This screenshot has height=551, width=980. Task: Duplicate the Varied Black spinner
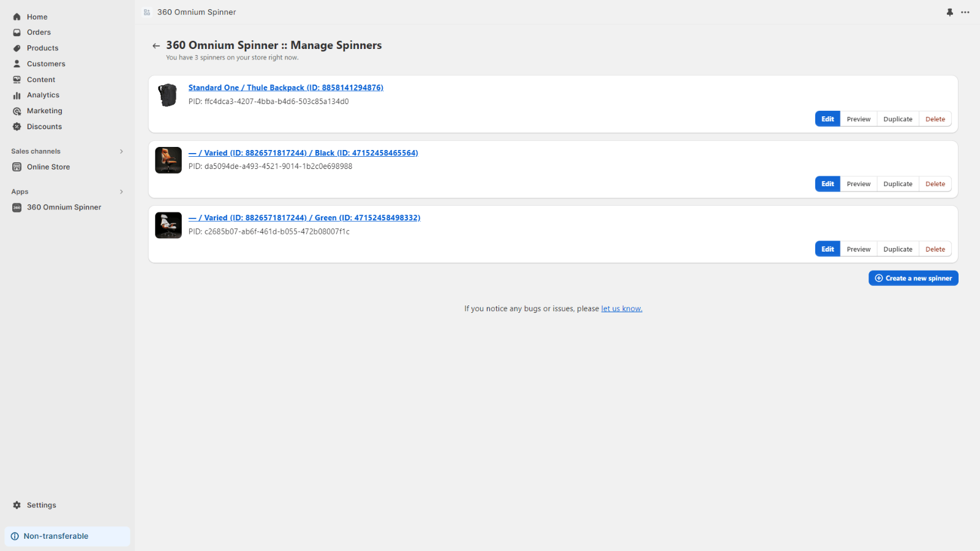[898, 184]
